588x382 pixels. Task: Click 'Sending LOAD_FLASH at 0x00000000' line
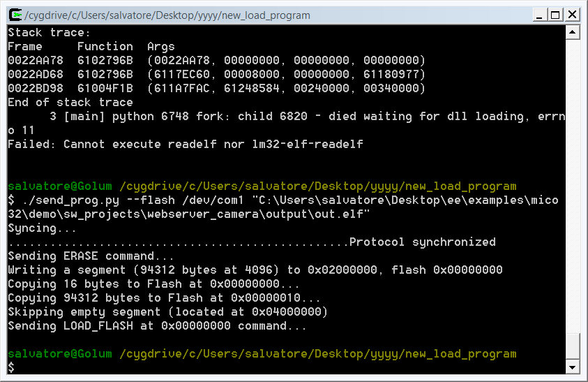[157, 325]
